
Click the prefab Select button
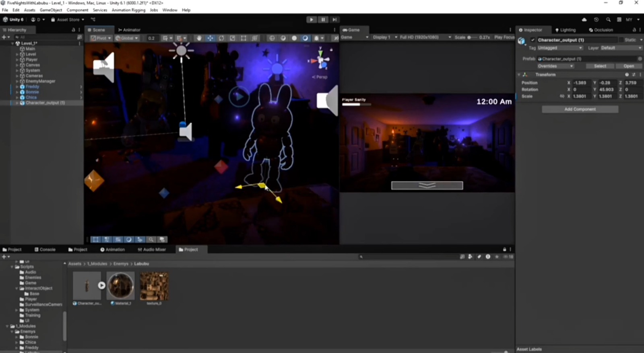[600, 66]
